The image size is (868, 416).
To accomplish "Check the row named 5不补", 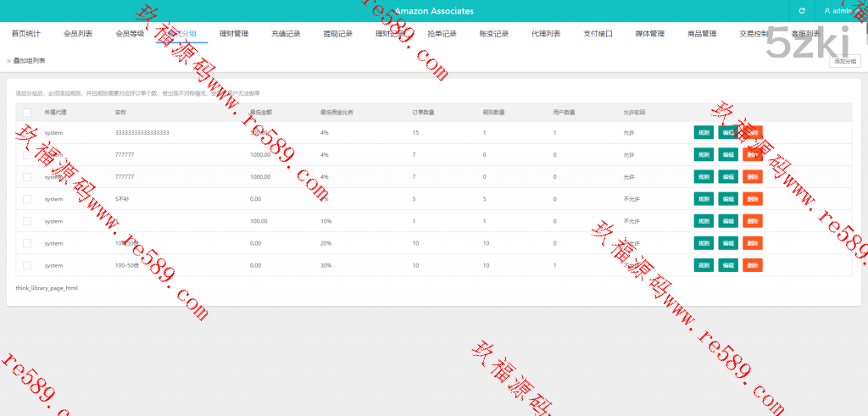I will (27, 199).
